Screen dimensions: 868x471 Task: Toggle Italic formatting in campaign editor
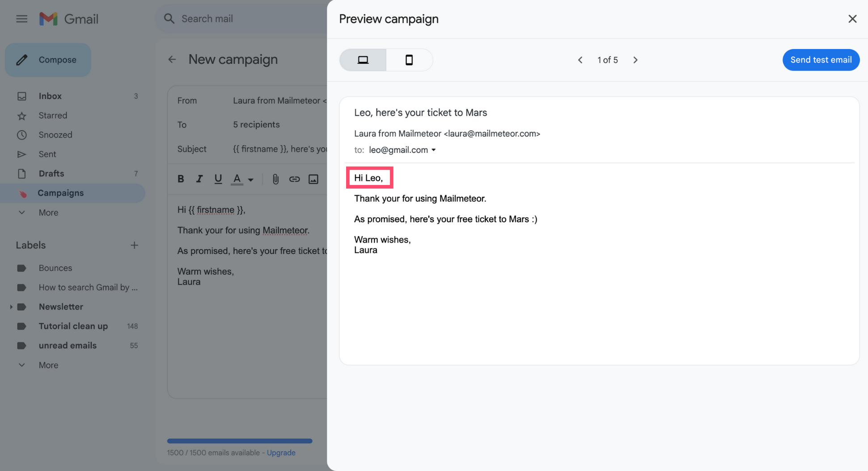pos(199,179)
